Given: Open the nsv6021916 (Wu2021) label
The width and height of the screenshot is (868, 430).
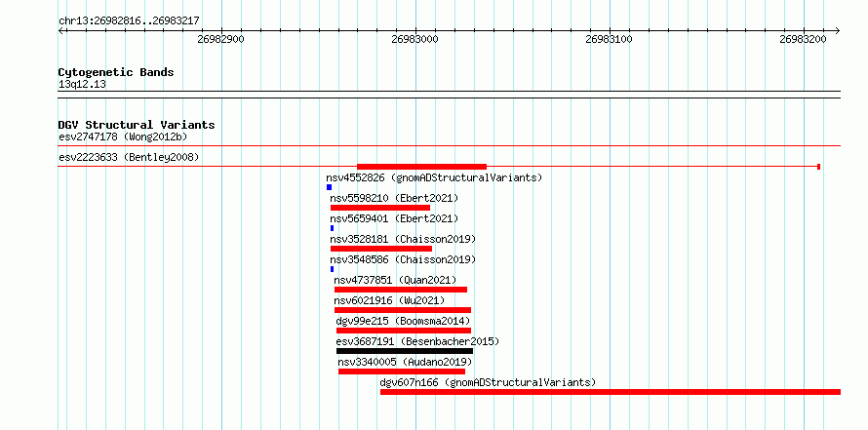Looking at the screenshot, I should click(389, 300).
